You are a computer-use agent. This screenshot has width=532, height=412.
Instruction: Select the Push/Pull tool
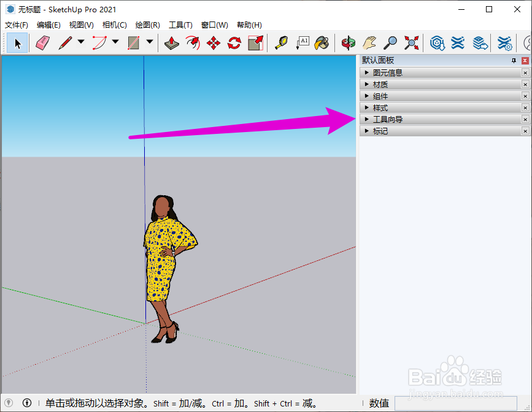coord(172,42)
